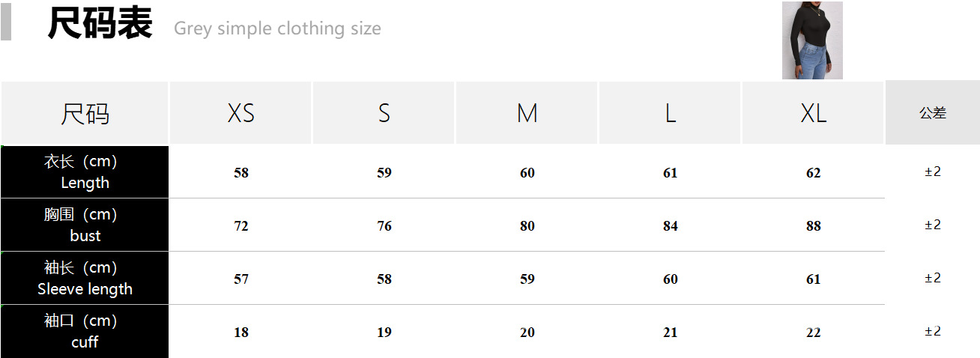Click the Grey simple clothing size subtitle
Viewport: 980px width, 358px height.
click(x=277, y=28)
